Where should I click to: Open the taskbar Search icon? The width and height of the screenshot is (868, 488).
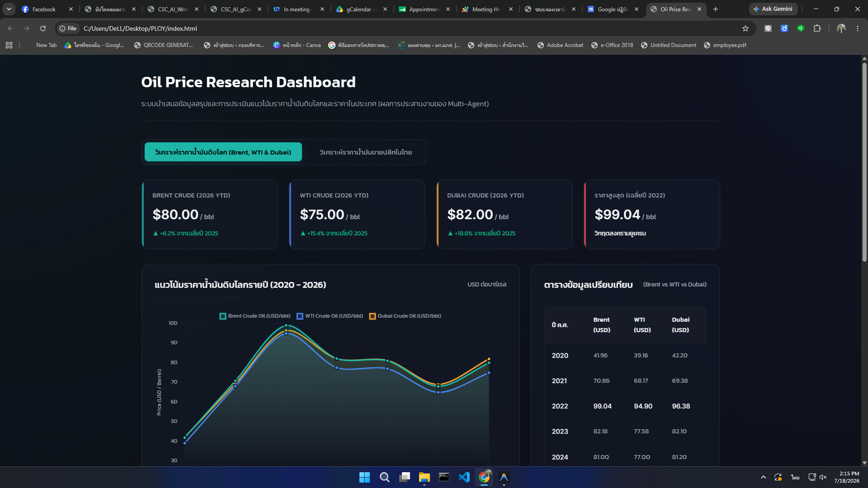(x=385, y=477)
